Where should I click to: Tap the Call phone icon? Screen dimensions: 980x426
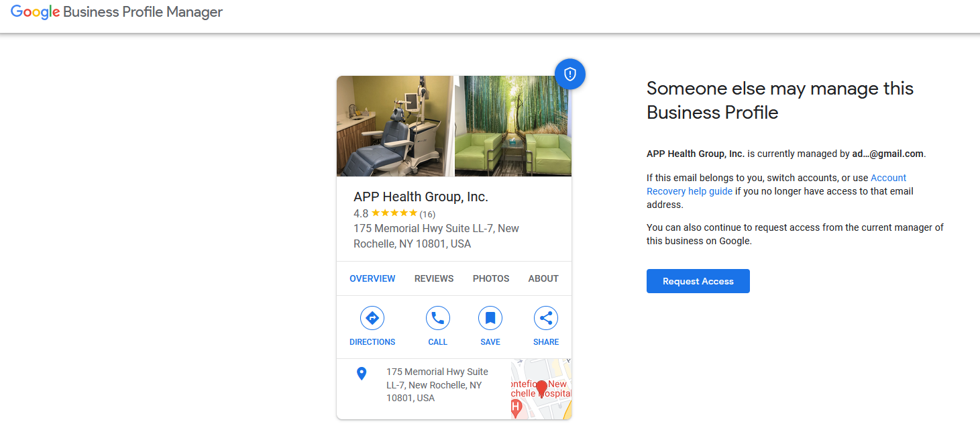pos(438,318)
